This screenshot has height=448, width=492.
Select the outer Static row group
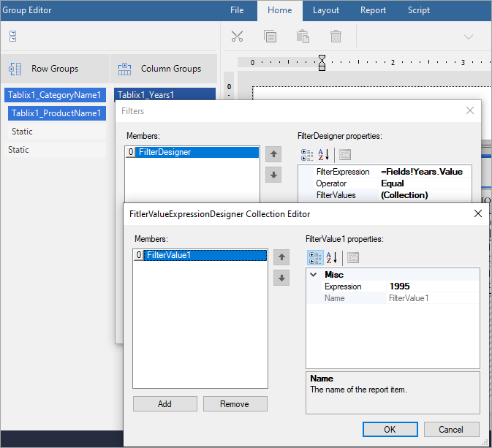pyautogui.click(x=56, y=149)
